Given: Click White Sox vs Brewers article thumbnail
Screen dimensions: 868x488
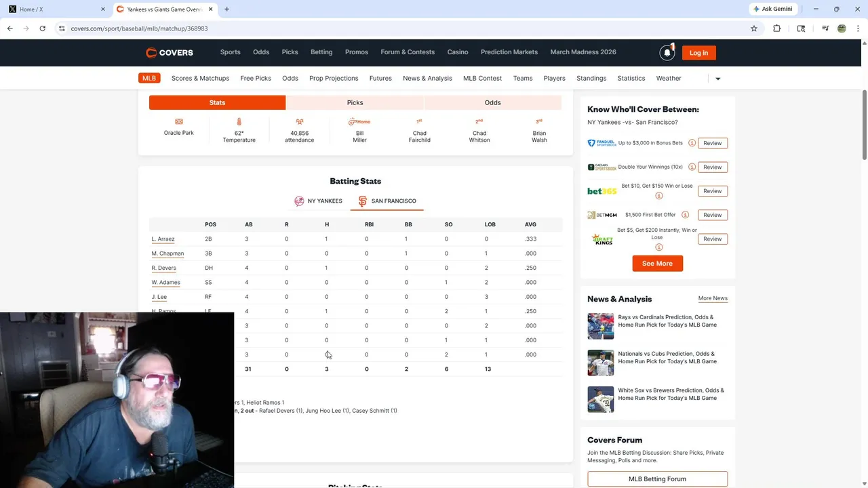Looking at the screenshot, I should coord(600,399).
